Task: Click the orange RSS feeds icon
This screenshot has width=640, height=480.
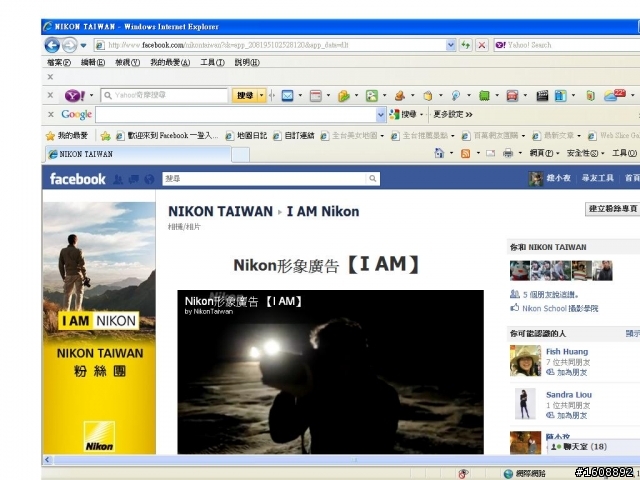Action: [x=465, y=153]
